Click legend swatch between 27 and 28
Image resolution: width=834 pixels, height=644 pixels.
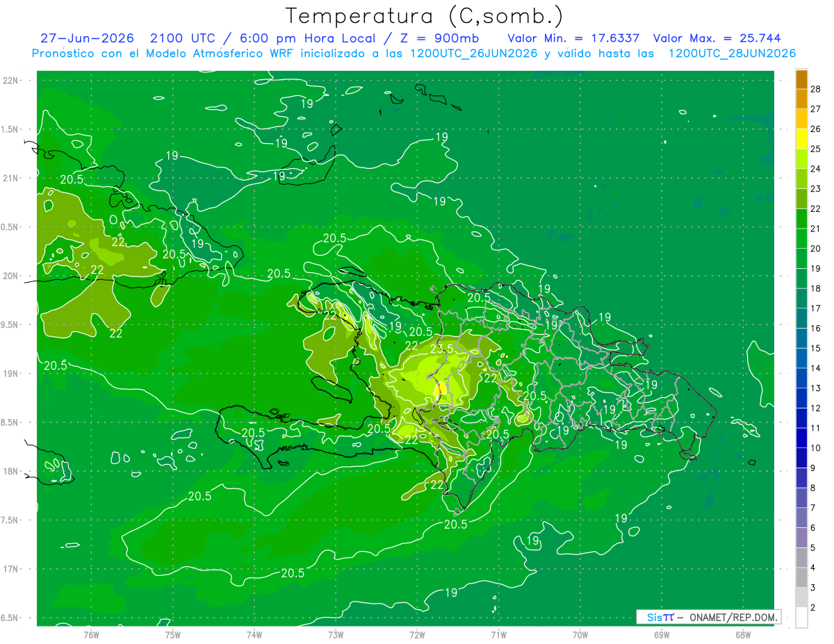pyautogui.click(x=801, y=99)
